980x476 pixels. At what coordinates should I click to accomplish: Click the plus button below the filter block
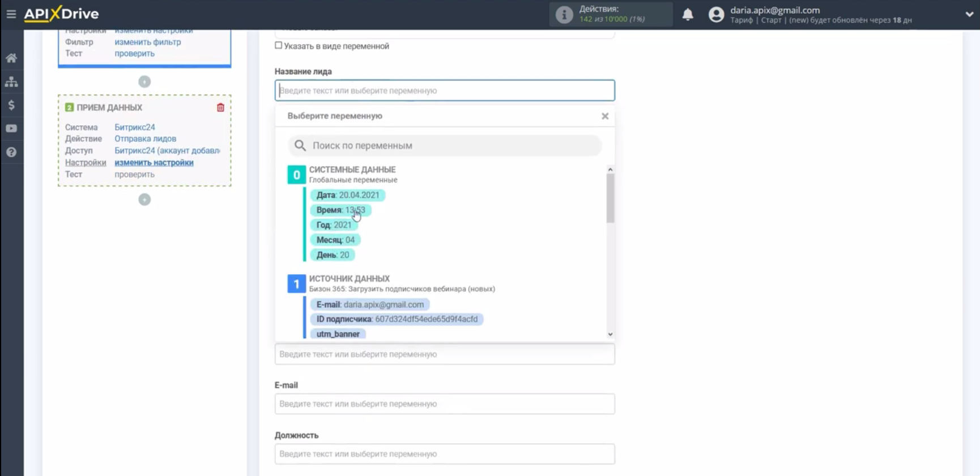pyautogui.click(x=144, y=82)
